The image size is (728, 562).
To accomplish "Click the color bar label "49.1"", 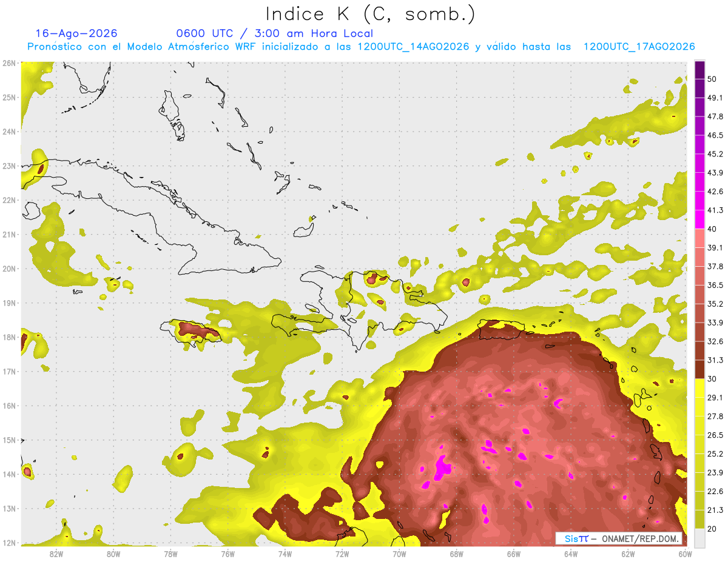I will (715, 98).
